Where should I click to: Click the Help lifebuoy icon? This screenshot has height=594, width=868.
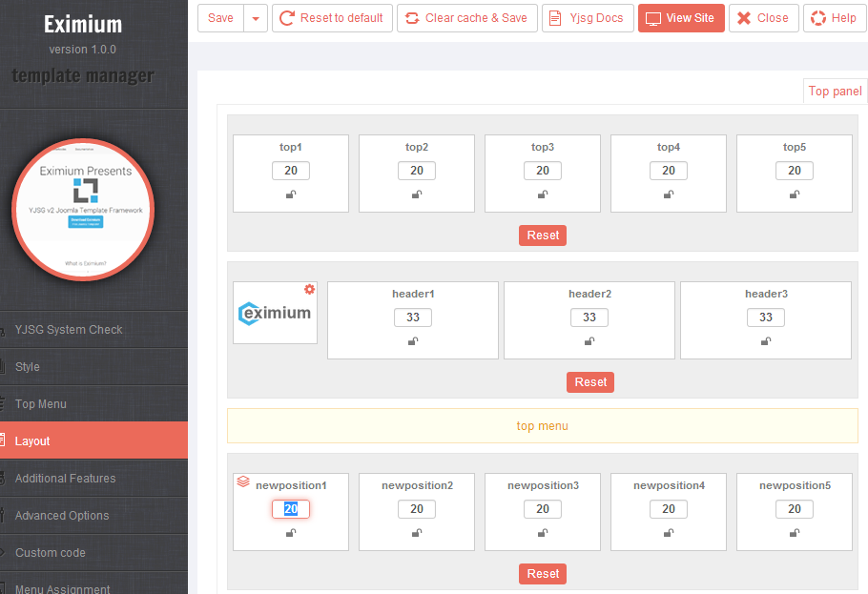tap(818, 18)
